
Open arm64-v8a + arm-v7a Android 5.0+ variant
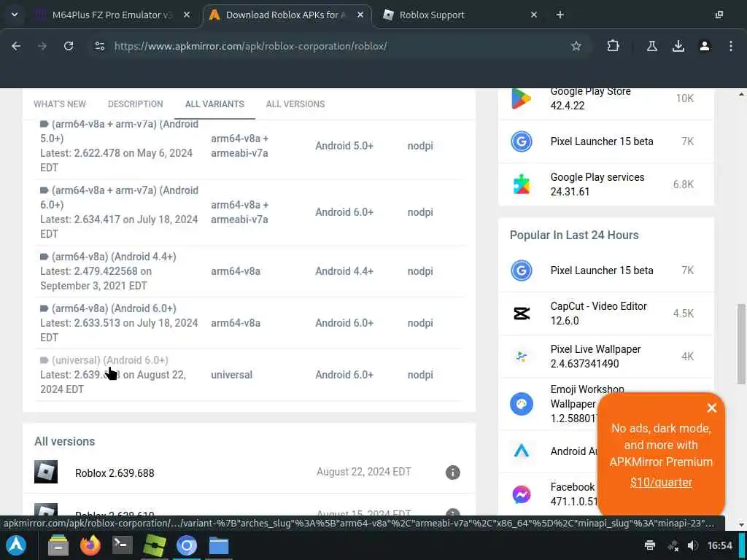click(119, 131)
